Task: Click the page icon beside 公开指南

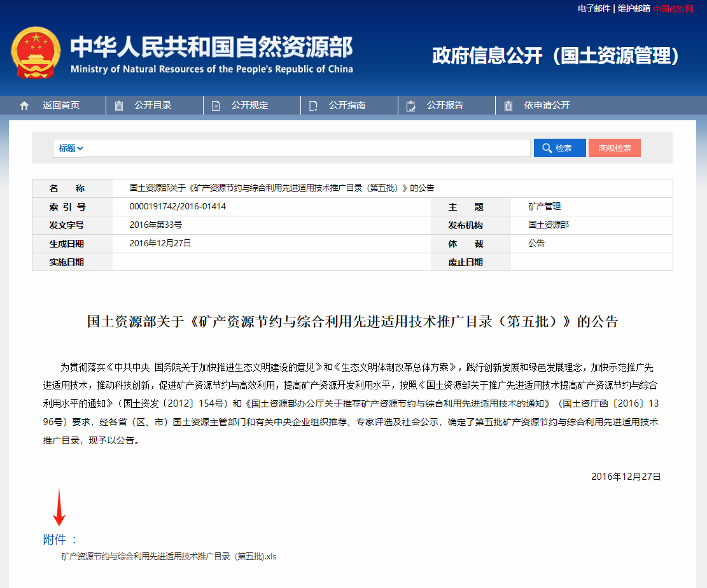Action: pyautogui.click(x=313, y=106)
